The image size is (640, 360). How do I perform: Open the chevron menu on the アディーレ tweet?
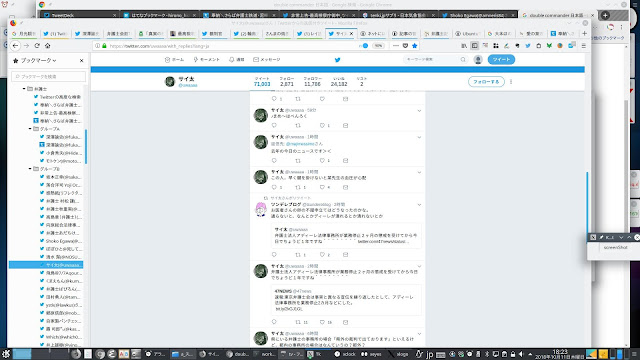pos(419,267)
